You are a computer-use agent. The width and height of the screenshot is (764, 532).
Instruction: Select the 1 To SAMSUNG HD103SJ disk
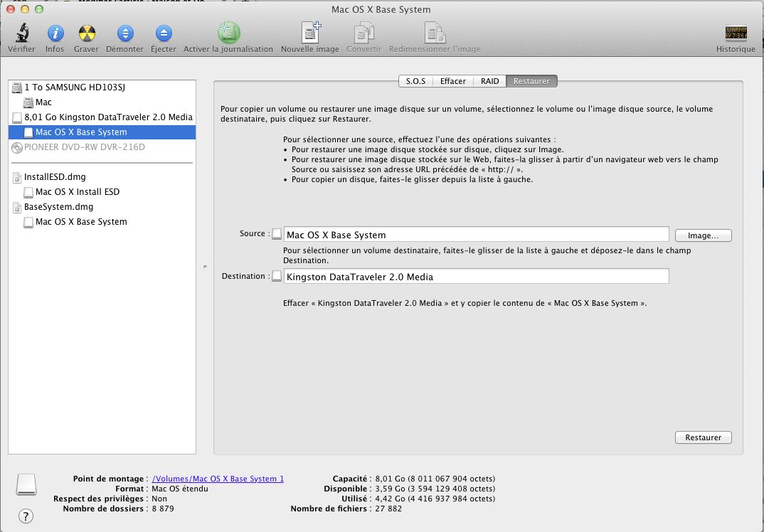pos(102,87)
